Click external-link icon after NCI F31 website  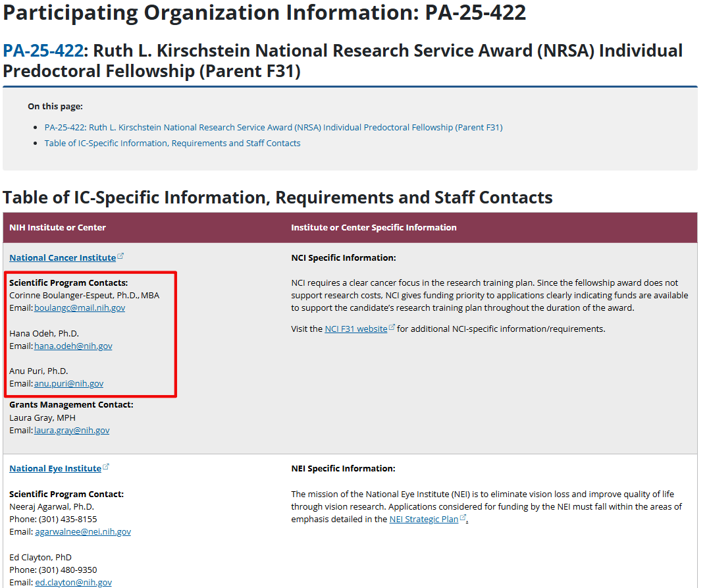[392, 328]
